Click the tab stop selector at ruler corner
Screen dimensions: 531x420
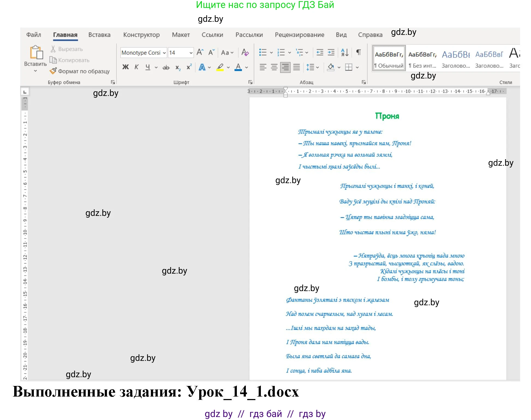click(25, 92)
